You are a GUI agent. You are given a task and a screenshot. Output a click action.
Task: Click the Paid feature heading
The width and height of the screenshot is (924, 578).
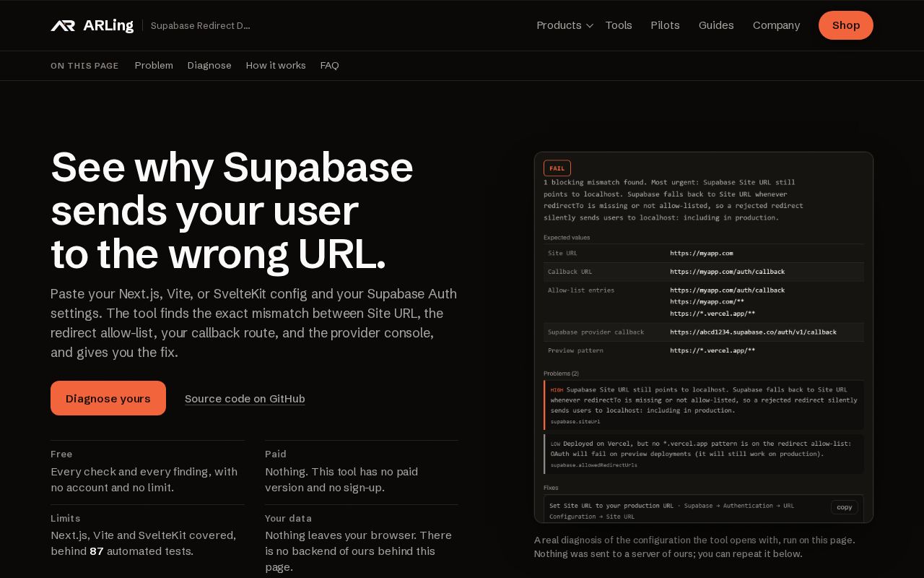276,454
